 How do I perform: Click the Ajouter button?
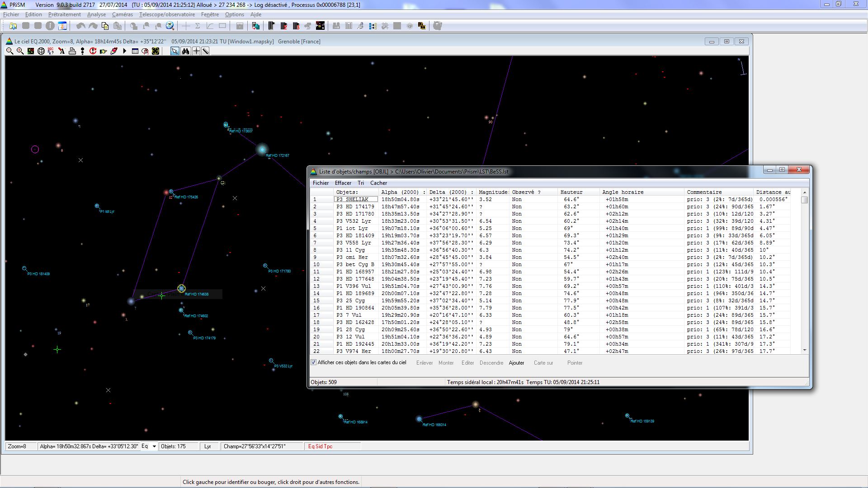click(516, 363)
